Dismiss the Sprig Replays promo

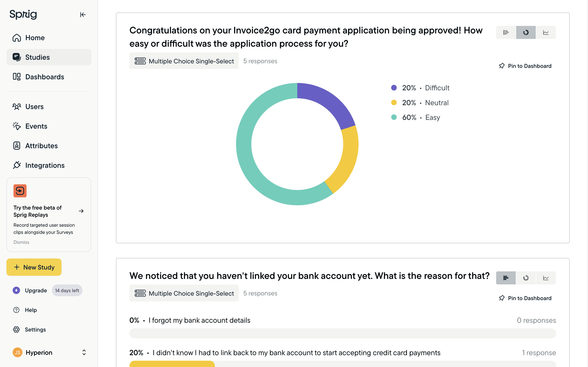pyautogui.click(x=21, y=242)
